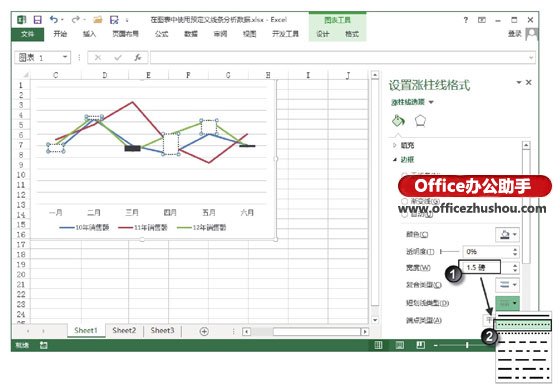This screenshot has height=391, width=560.
Task: Choose the long dash dot dot style at the bottom of the list
Action: coord(523,377)
